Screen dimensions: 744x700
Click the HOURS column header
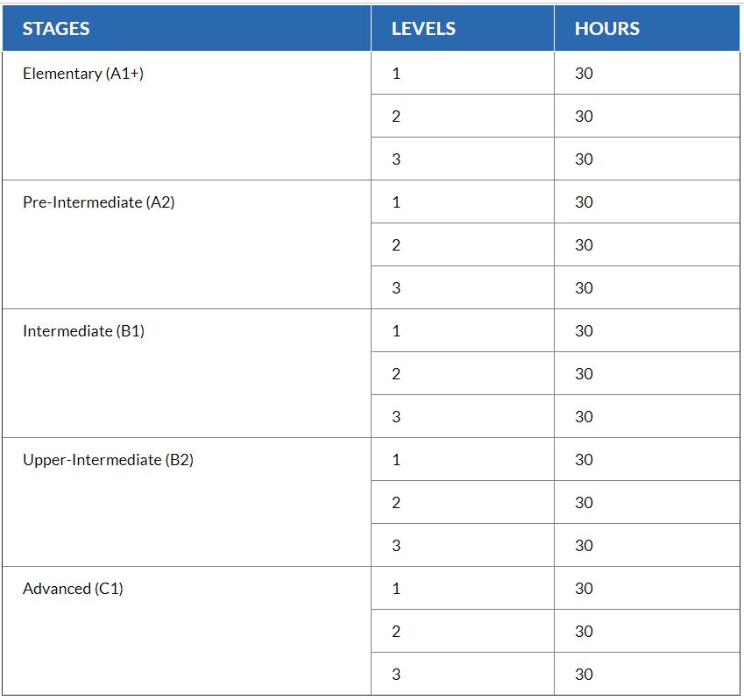click(648, 28)
